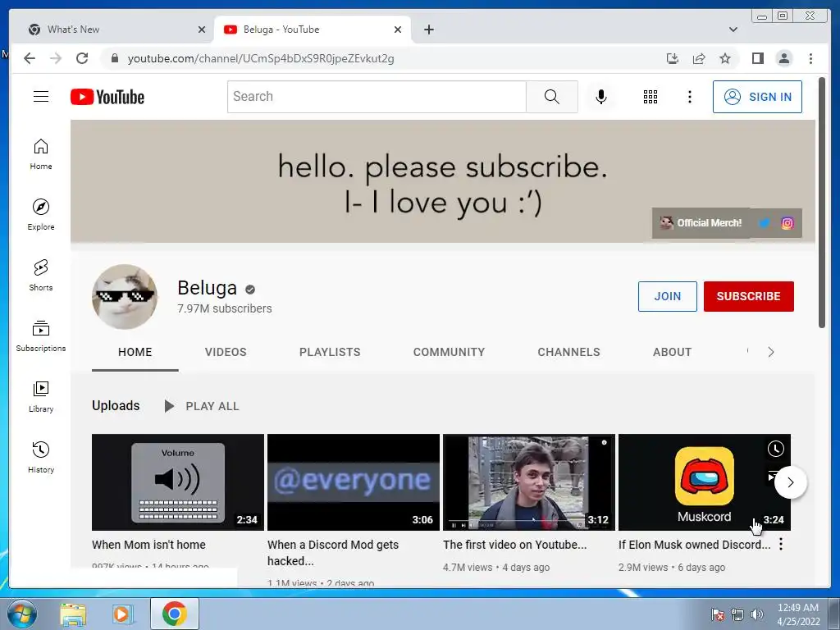Open Library in sidebar

click(x=41, y=397)
